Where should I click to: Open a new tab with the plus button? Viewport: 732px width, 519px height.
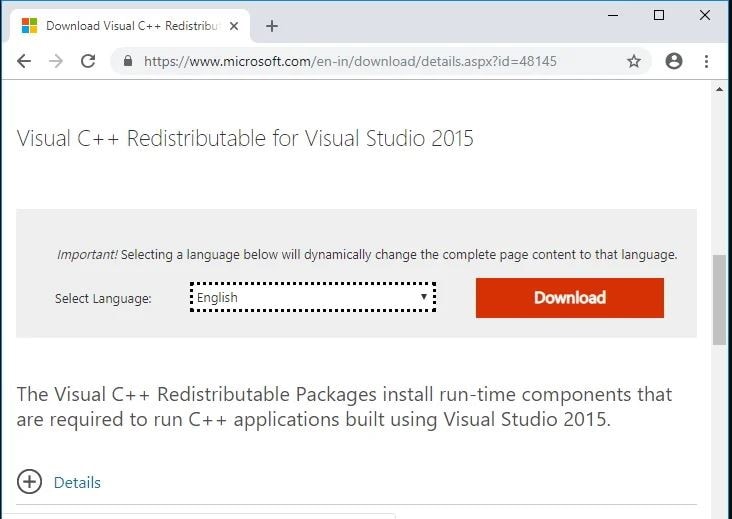pos(272,26)
